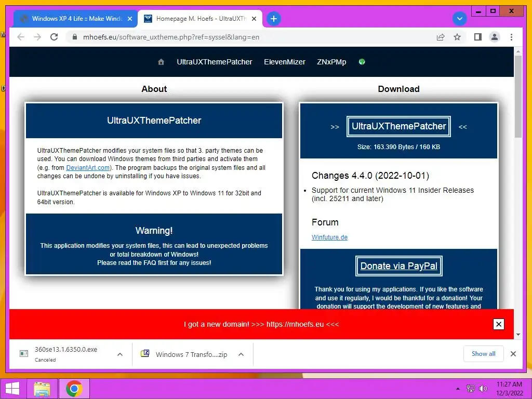This screenshot has height=399, width=532.
Task: Go back using the browser back arrow
Action: [21, 37]
